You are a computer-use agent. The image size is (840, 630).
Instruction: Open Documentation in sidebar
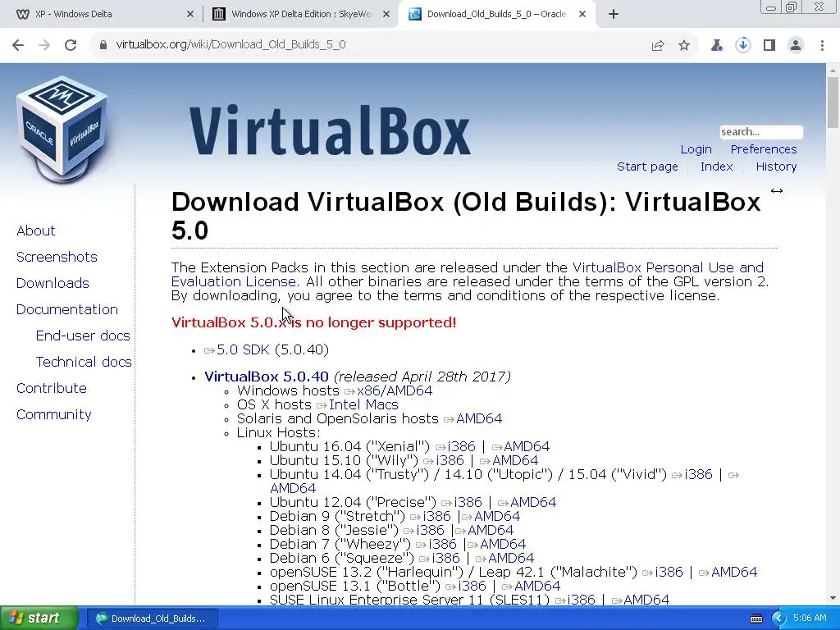point(67,309)
